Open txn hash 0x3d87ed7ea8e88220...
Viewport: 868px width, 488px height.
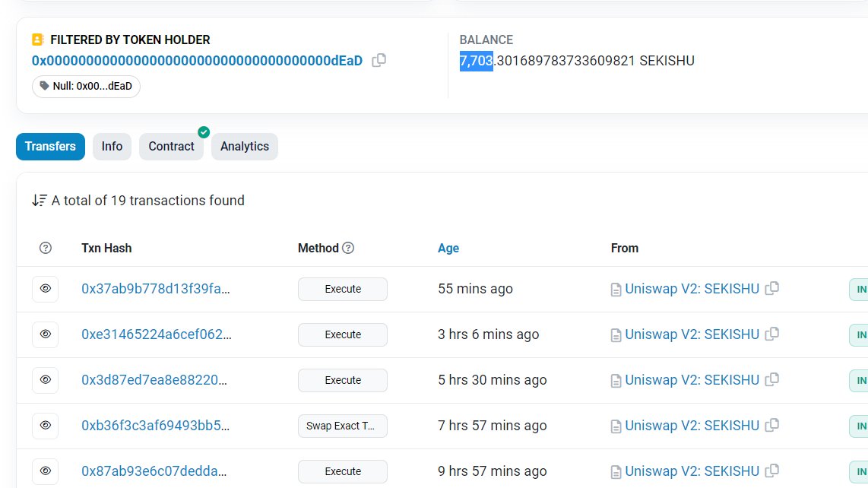tap(154, 380)
